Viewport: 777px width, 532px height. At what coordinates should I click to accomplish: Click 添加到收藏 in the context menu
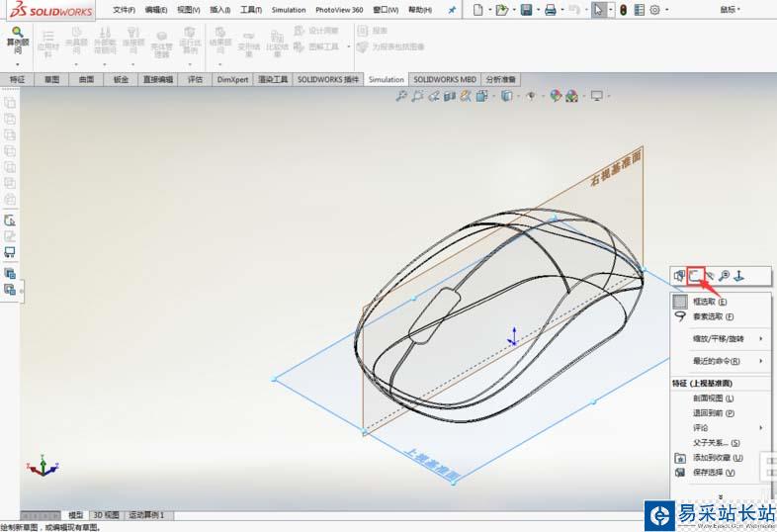coord(718,458)
